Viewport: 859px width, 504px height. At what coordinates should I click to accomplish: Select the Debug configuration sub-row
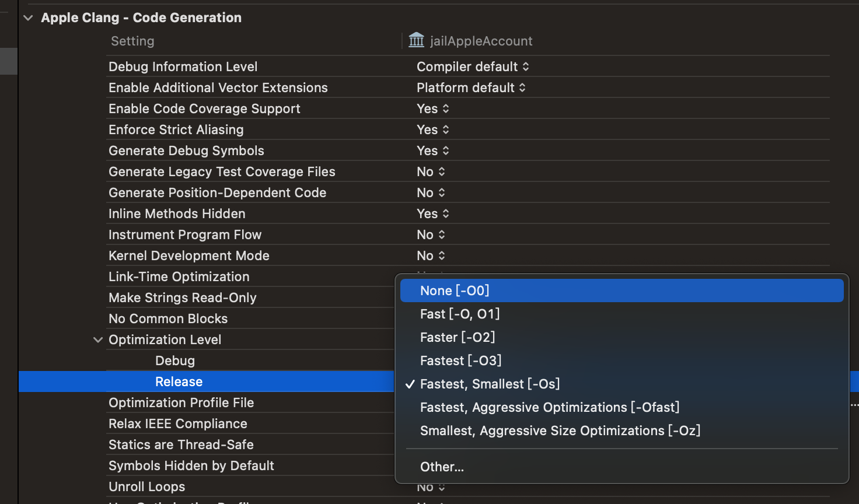coord(175,360)
